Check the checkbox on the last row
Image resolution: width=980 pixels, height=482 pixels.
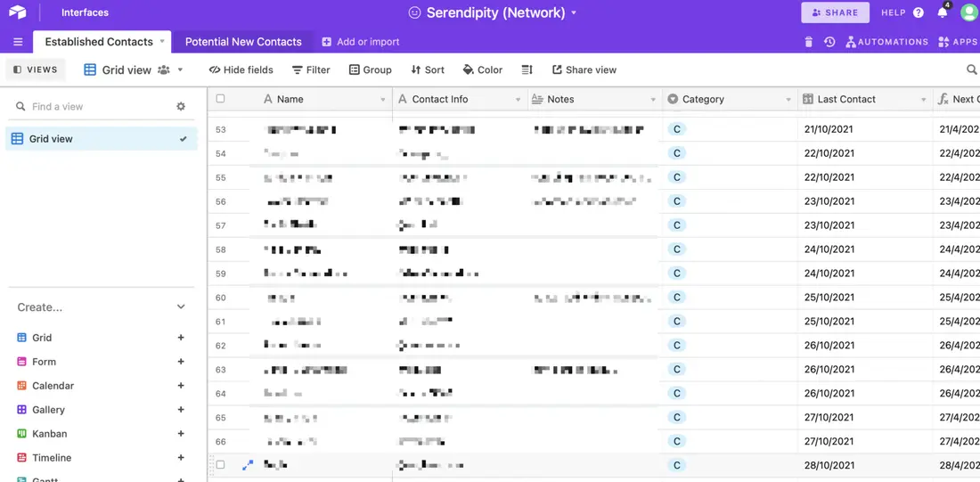point(220,464)
